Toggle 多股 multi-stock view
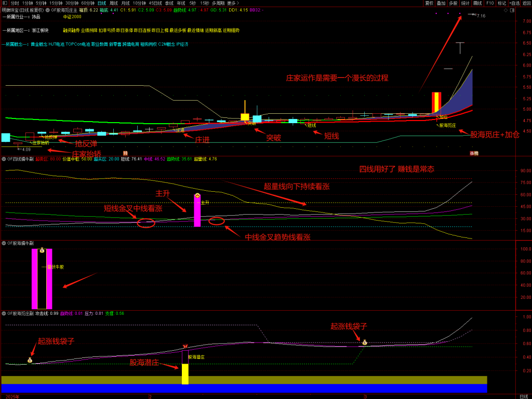The image size is (532, 399). (x=453, y=3)
